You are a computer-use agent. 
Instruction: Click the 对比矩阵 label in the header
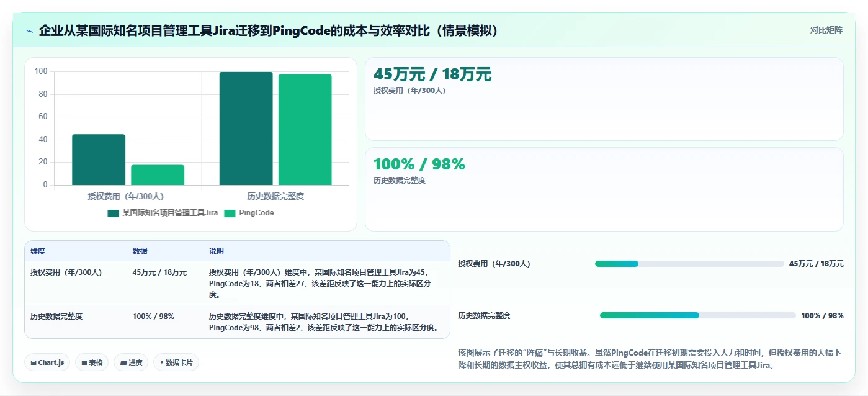click(826, 30)
